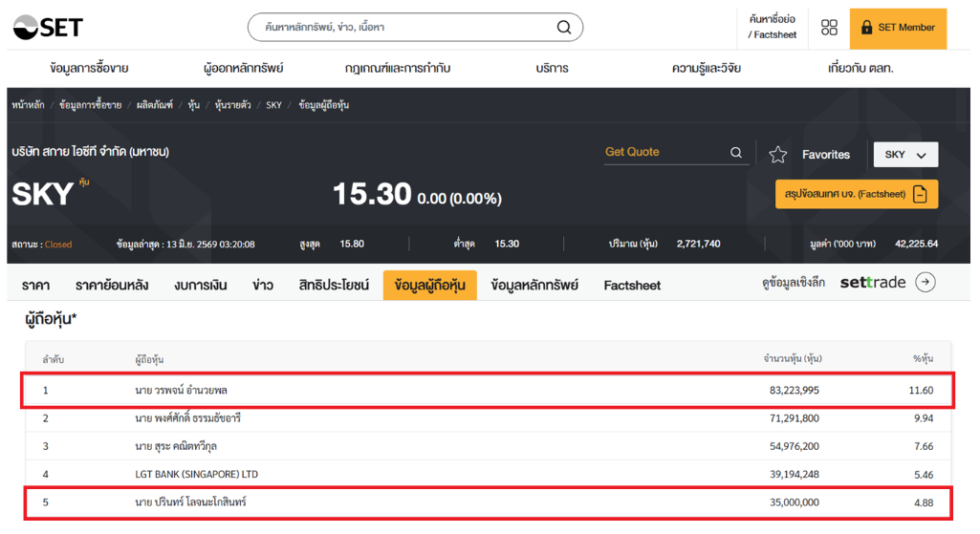Click SKY breadcrumb link
This screenshot has width=980, height=534.
(x=273, y=105)
